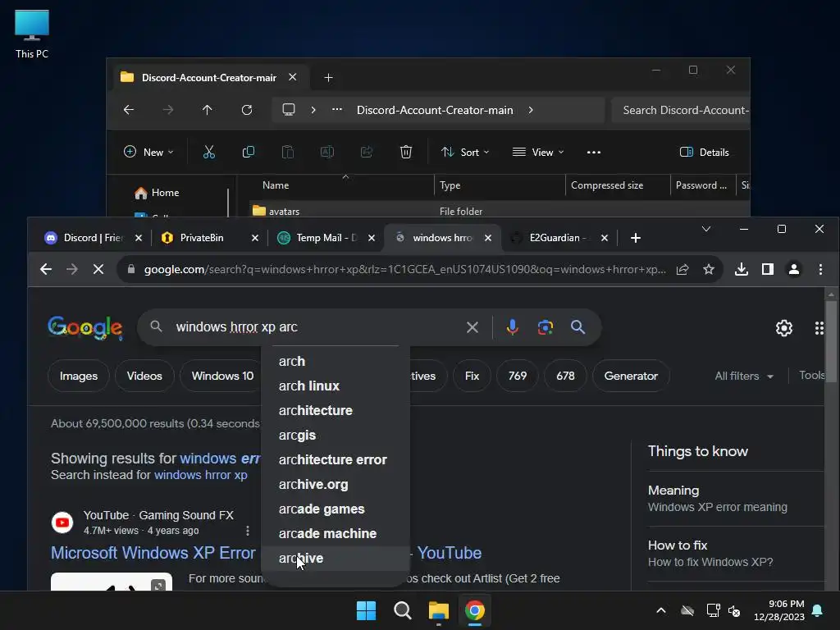The width and height of the screenshot is (840, 630).
Task: Search by image with Google Lens icon
Action: point(546,326)
